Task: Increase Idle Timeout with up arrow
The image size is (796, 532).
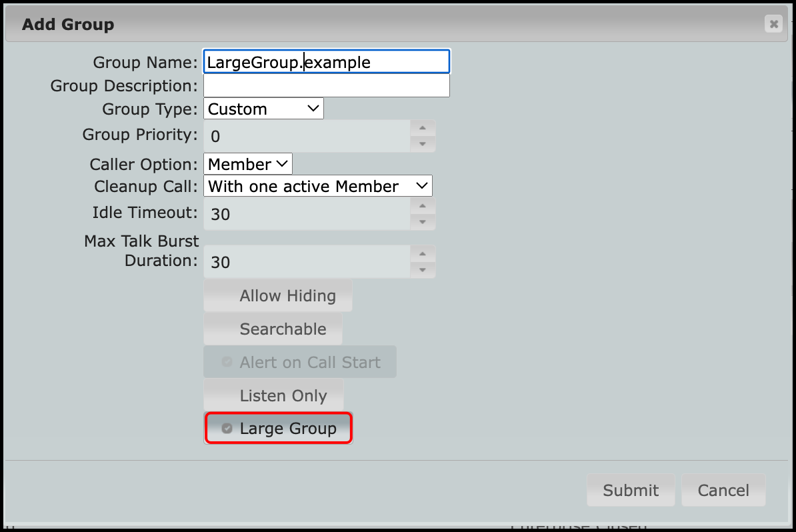Action: [422, 206]
